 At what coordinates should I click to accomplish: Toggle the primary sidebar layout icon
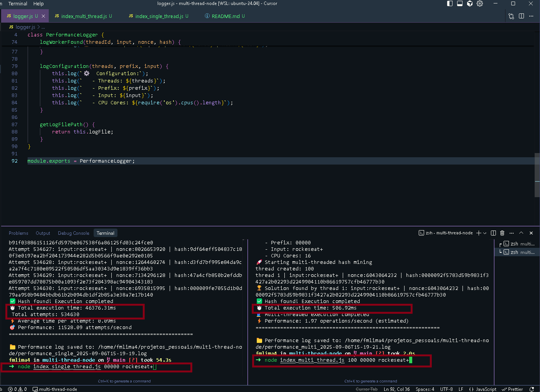[x=450, y=3]
